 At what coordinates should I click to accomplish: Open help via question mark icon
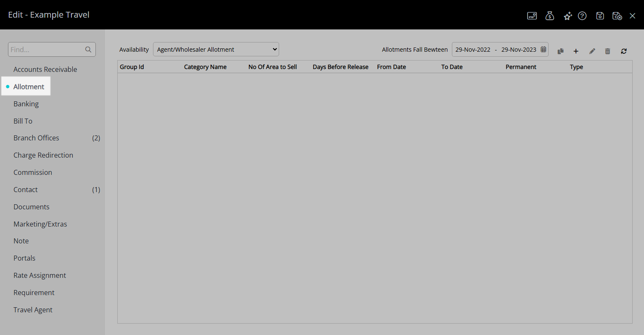point(582,16)
